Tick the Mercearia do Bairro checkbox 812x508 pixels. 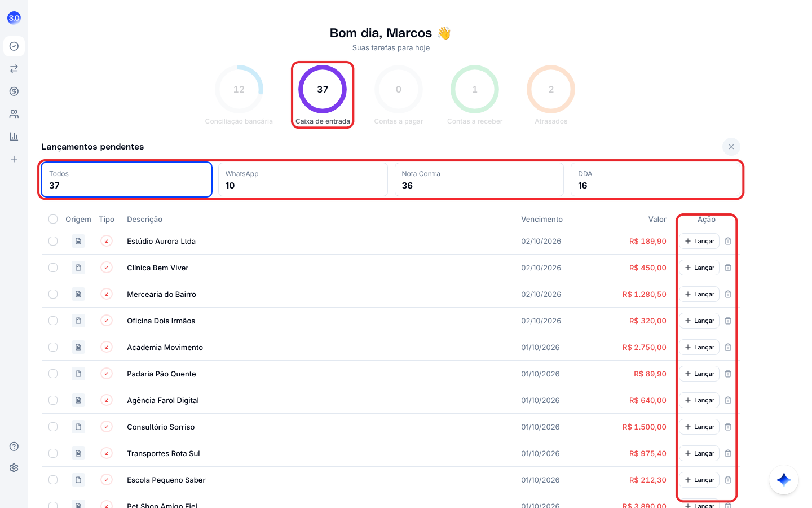[x=53, y=294]
